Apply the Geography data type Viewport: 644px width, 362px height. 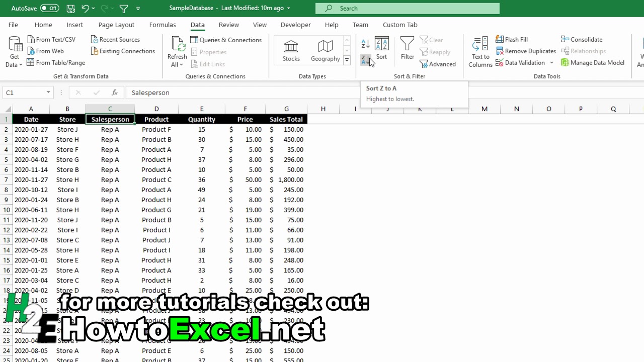[x=325, y=50]
